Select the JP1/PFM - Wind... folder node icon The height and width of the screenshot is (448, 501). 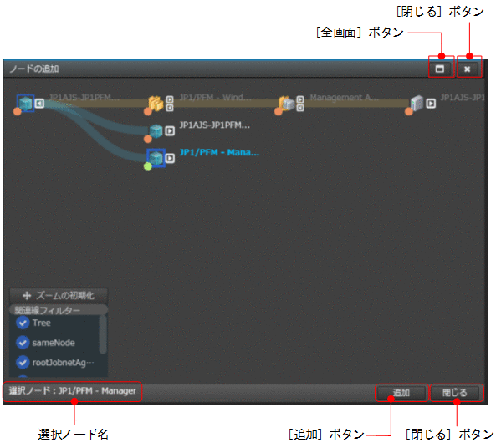pos(156,103)
